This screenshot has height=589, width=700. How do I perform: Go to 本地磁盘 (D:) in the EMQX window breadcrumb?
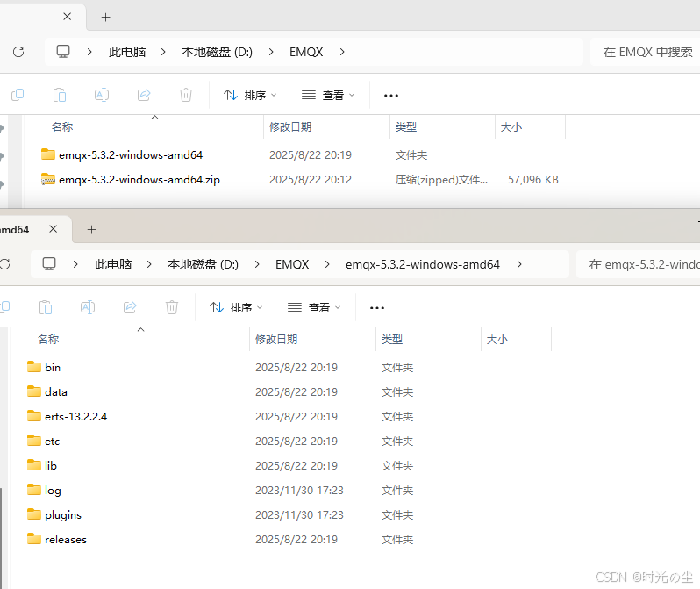pyautogui.click(x=217, y=52)
